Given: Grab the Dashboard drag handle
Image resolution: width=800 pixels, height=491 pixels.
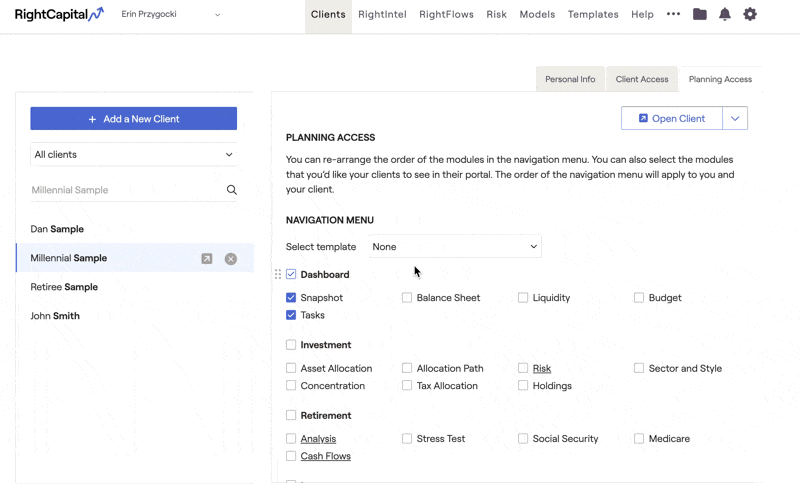Looking at the screenshot, I should 278,274.
